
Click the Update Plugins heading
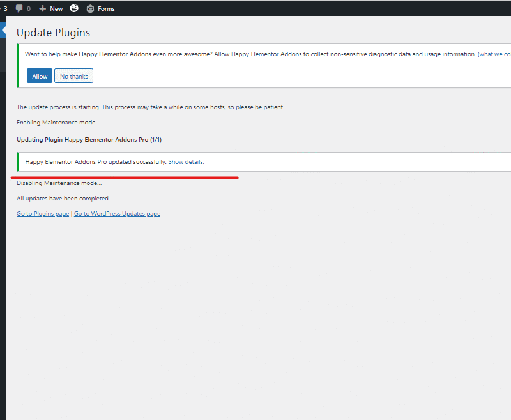pyautogui.click(x=54, y=33)
